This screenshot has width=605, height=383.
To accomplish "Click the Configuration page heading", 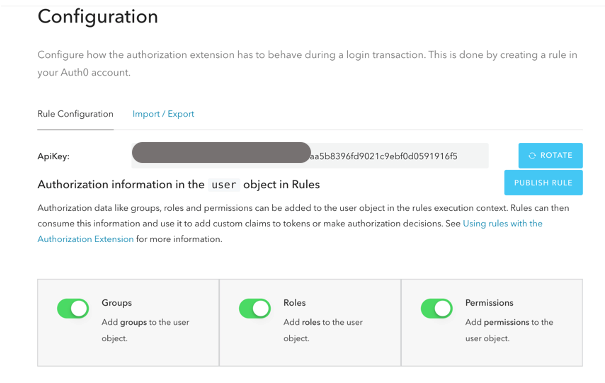I will tap(98, 17).
